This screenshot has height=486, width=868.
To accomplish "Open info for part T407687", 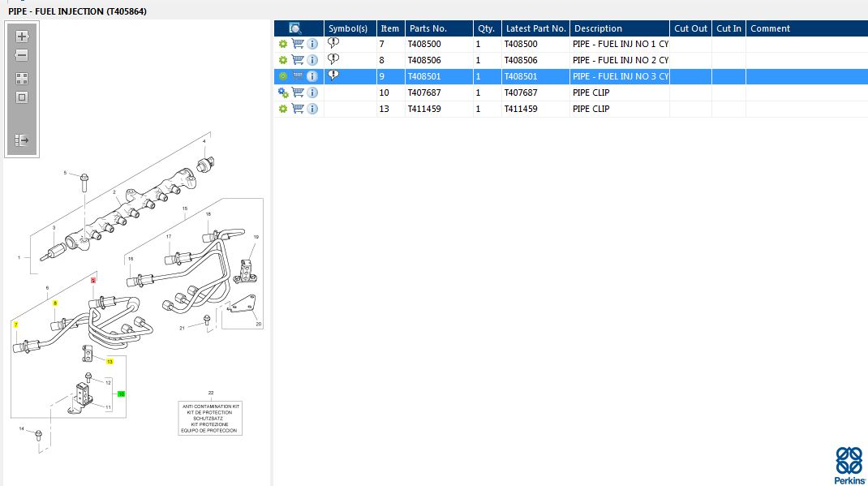I will point(312,92).
